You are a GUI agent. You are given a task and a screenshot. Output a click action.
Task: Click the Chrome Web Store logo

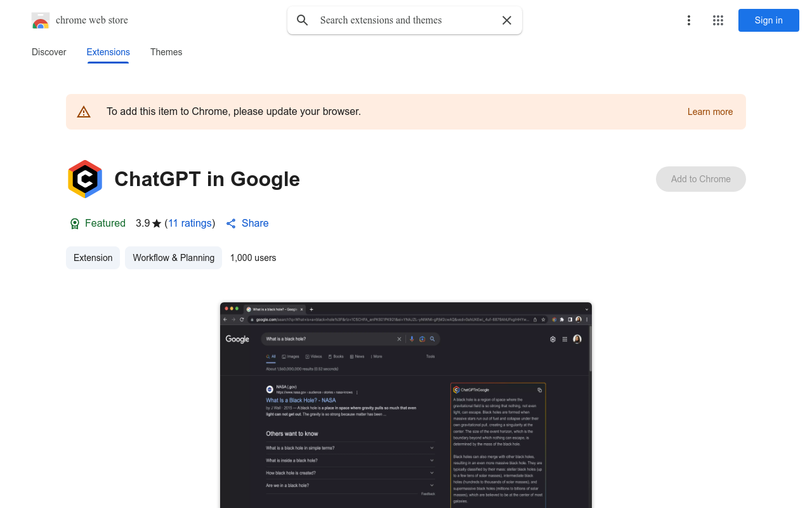[x=40, y=20]
